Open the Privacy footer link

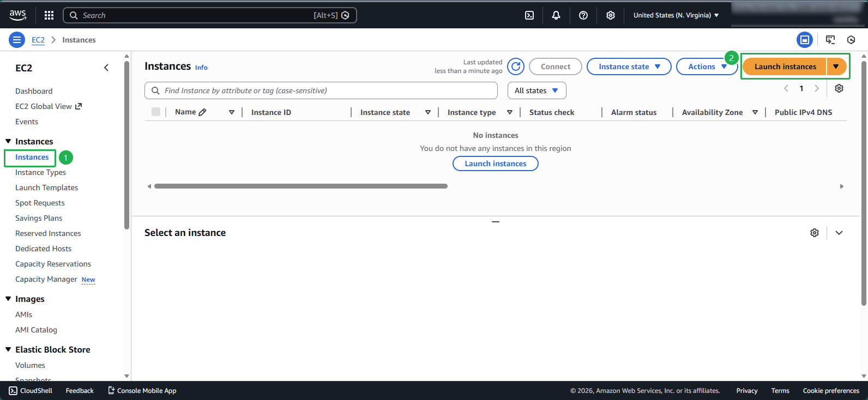click(747, 391)
